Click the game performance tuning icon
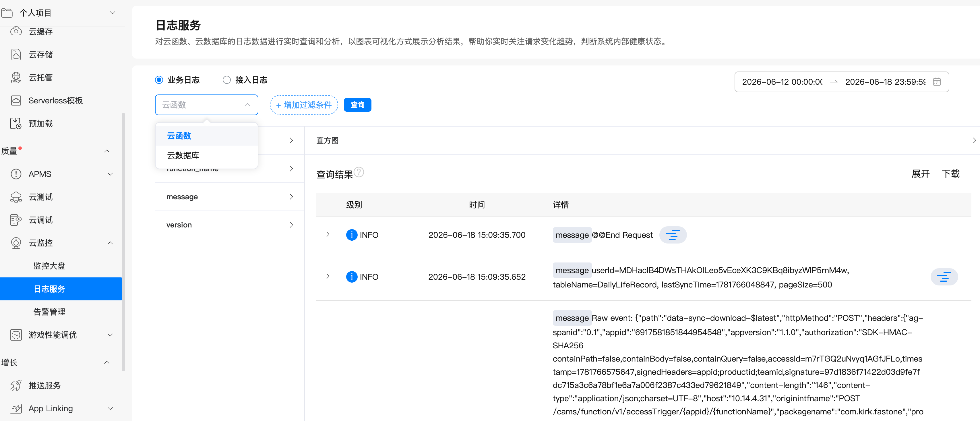 point(16,335)
